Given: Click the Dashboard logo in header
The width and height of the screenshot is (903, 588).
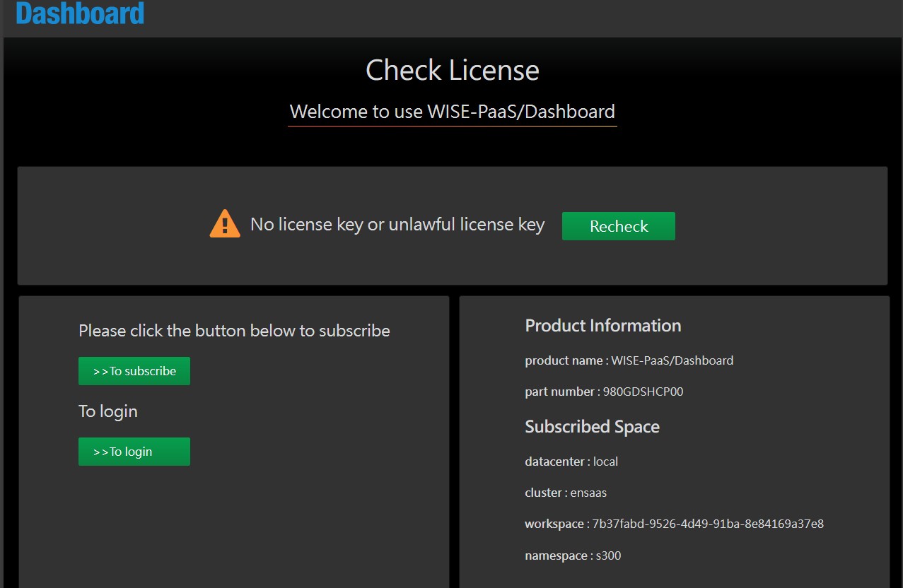Looking at the screenshot, I should (x=80, y=13).
